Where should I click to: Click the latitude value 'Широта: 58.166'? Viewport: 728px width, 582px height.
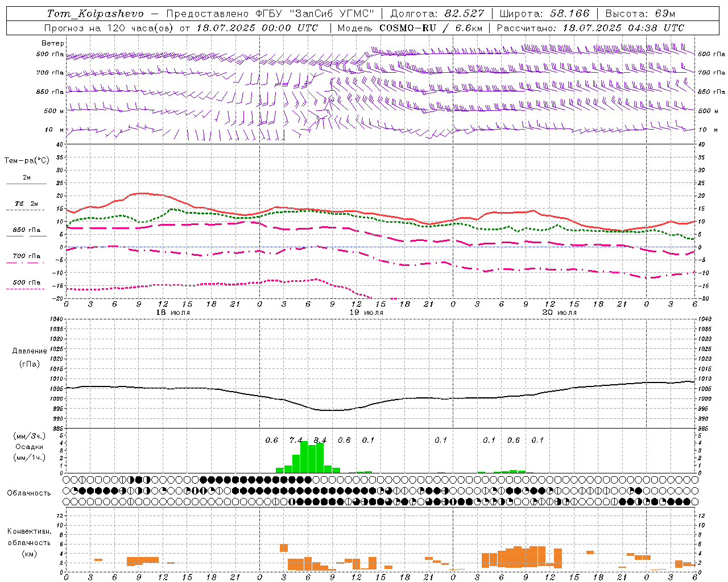coord(545,13)
